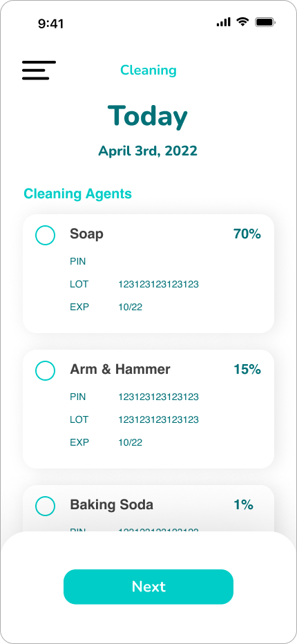This screenshot has height=644, width=297.
Task: Tap the Soap 70% value
Action: [x=247, y=234]
